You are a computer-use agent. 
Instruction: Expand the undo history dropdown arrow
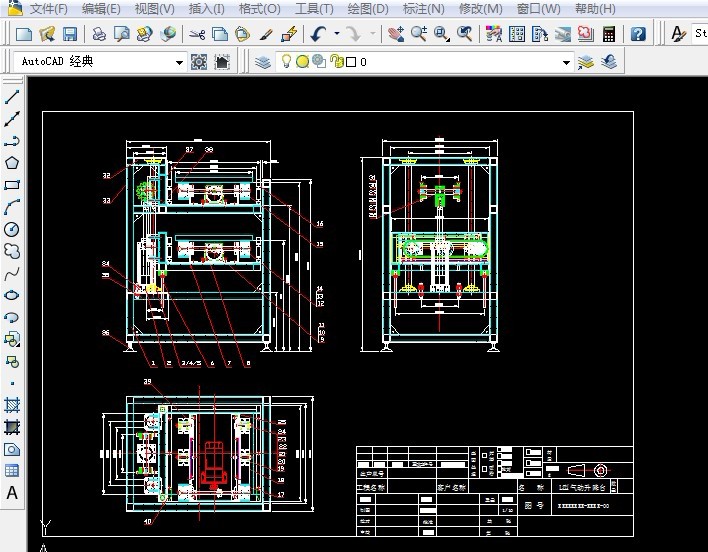point(336,34)
